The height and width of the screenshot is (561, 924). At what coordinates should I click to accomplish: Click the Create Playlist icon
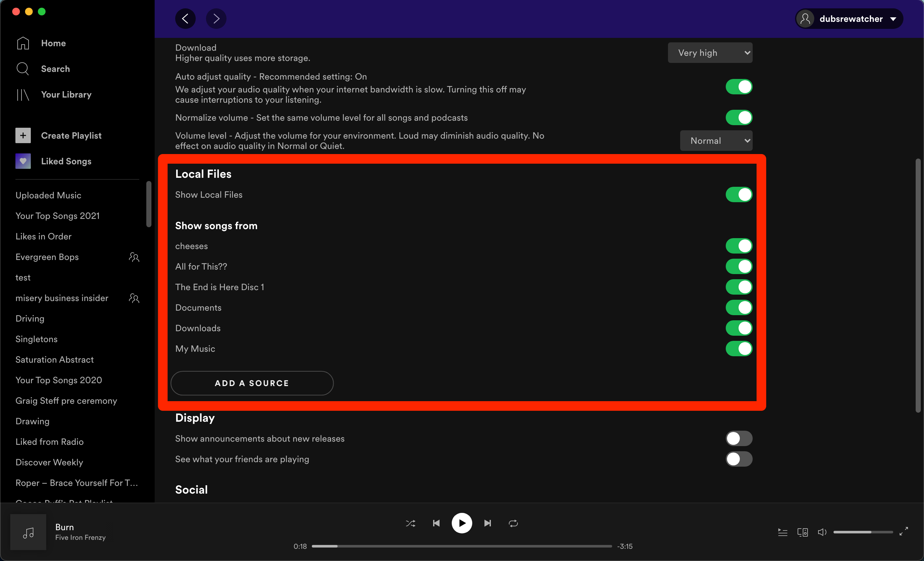pos(23,135)
